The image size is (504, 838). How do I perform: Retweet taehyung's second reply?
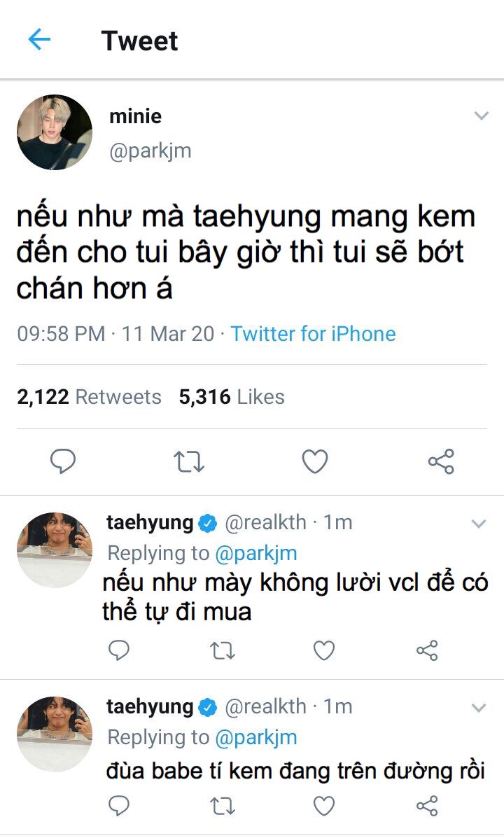click(x=221, y=806)
